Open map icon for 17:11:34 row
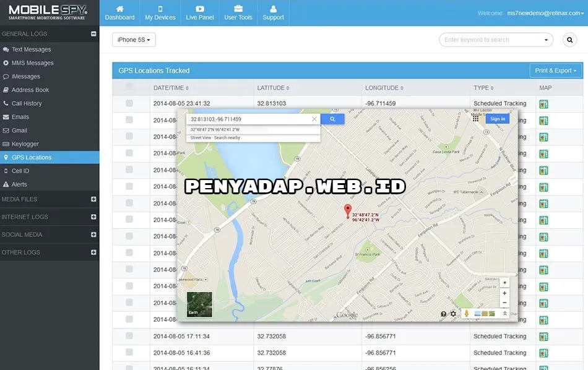The width and height of the screenshot is (588, 370). 543,337
